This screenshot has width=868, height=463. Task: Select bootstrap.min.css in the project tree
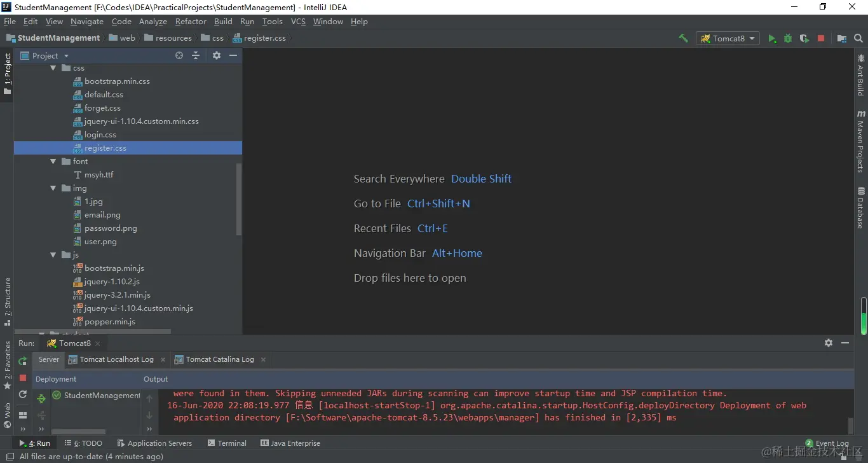[x=117, y=81]
